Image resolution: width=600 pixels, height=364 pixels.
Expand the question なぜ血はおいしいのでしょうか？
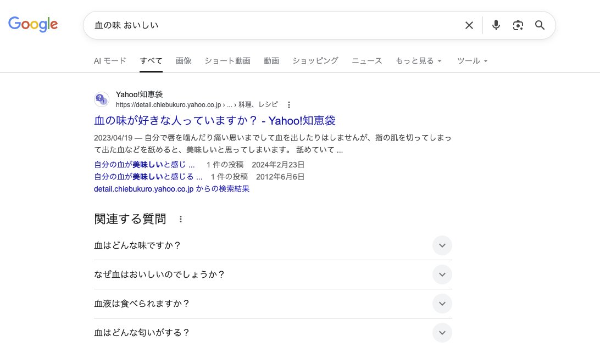(442, 275)
